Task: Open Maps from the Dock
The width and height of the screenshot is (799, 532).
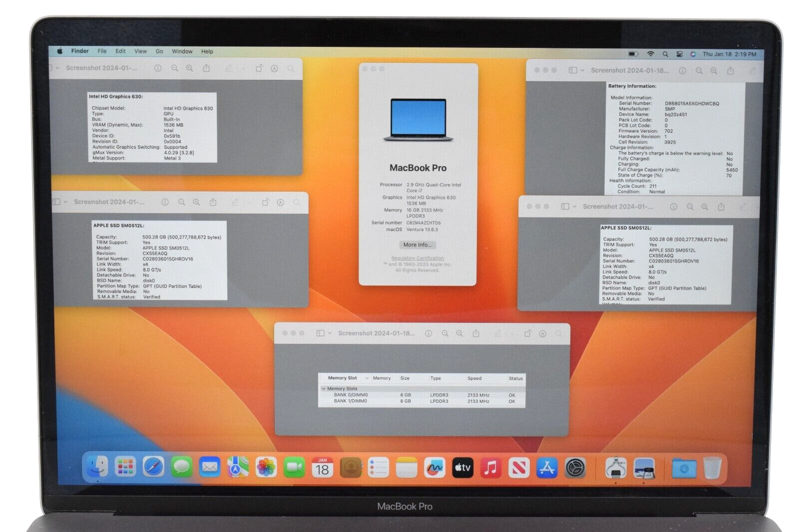Action: tap(238, 467)
